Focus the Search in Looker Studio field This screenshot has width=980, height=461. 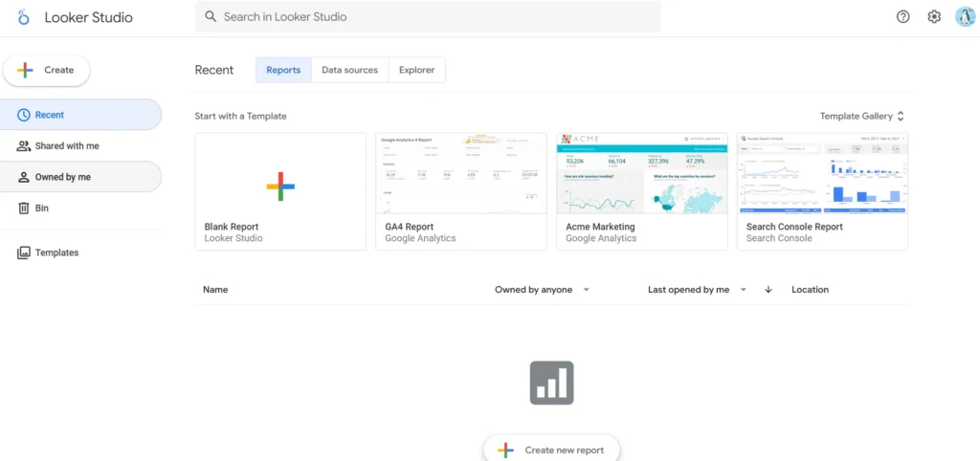[428, 17]
